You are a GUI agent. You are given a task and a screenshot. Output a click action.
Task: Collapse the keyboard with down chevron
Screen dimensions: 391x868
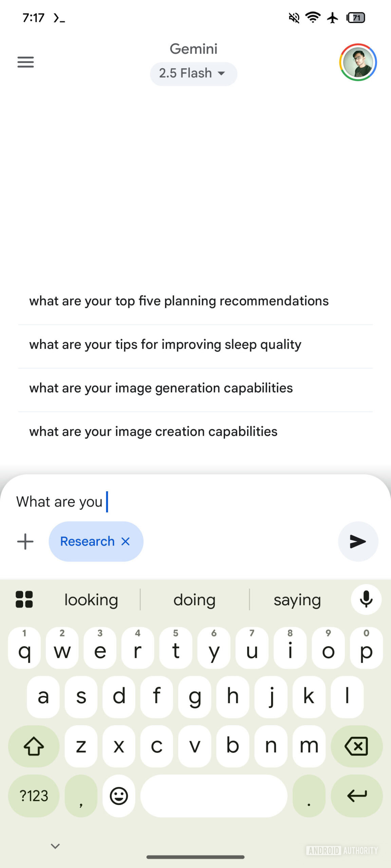55,846
